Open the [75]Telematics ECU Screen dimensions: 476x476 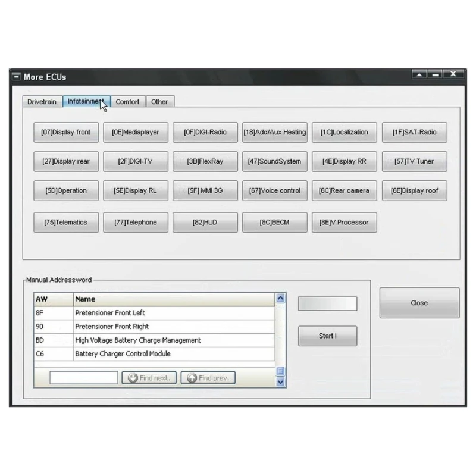tap(66, 222)
